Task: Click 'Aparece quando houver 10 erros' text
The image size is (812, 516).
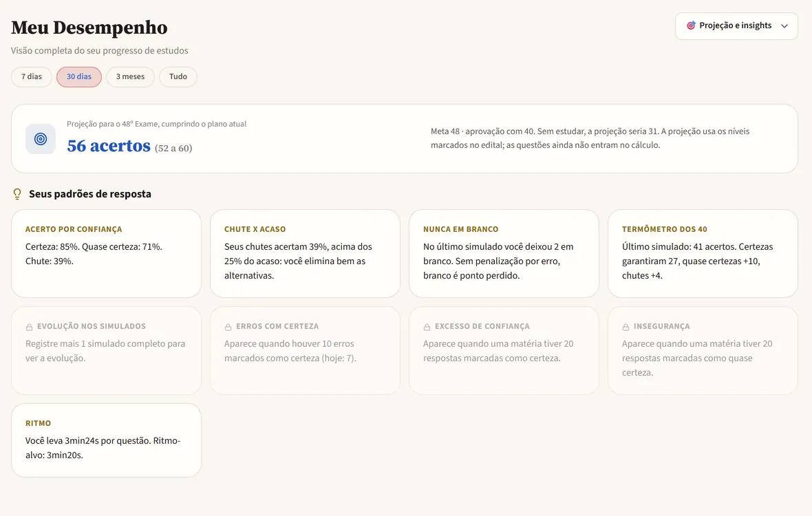Action: point(290,351)
